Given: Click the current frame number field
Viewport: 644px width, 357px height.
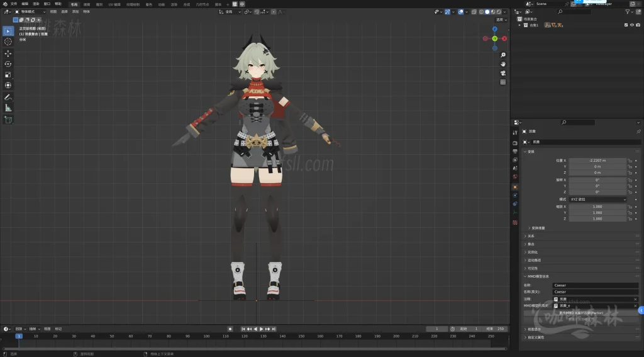Looking at the screenshot, I should tap(436, 329).
